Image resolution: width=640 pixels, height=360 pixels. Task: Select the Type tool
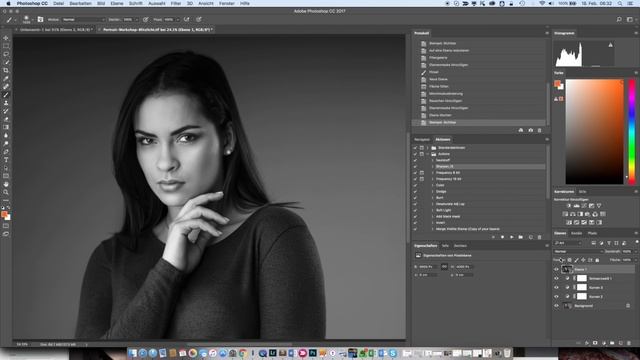[x=6, y=160]
